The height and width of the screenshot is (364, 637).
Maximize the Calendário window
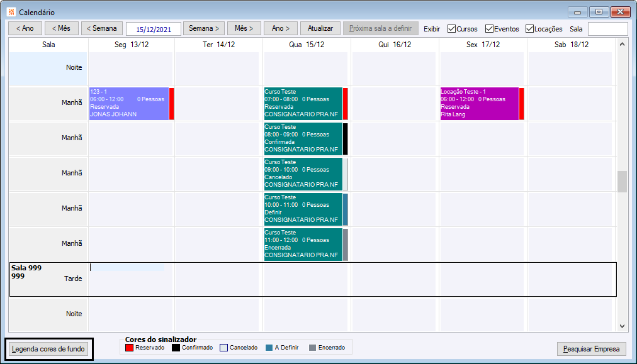(x=599, y=12)
